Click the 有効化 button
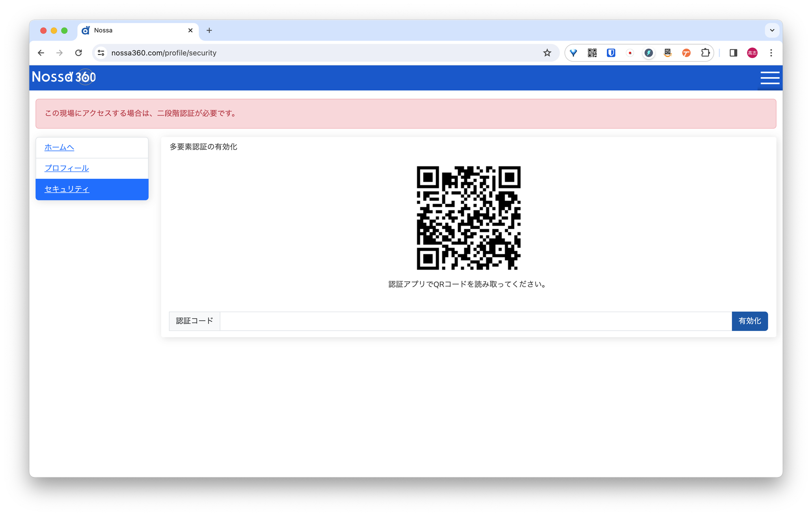Screen dimensions: 812x516 pos(749,321)
